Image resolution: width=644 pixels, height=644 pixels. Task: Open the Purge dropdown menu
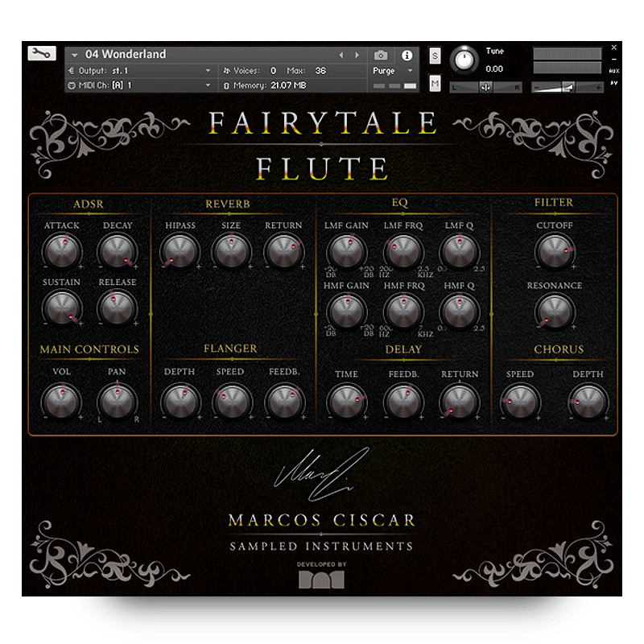pyautogui.click(x=411, y=71)
